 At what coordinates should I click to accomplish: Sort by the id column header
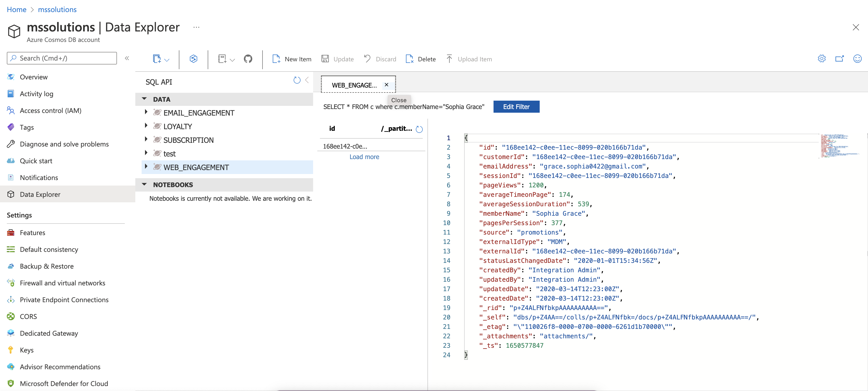pyautogui.click(x=332, y=129)
